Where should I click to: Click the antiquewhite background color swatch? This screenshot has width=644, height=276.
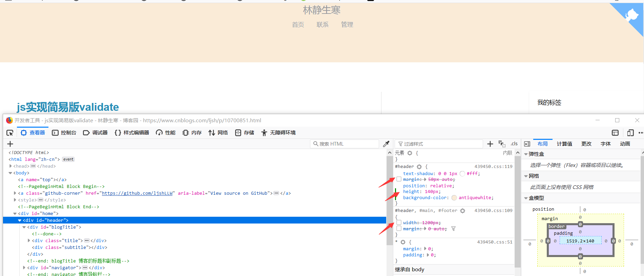[x=454, y=198]
